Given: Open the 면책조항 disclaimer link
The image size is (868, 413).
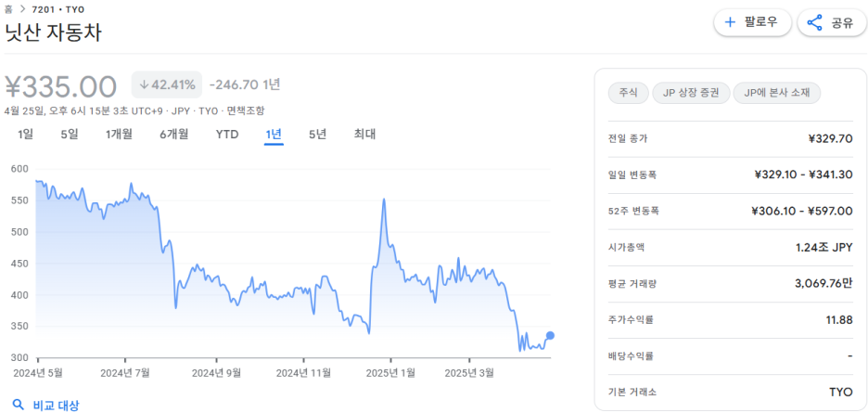Looking at the screenshot, I should (246, 110).
